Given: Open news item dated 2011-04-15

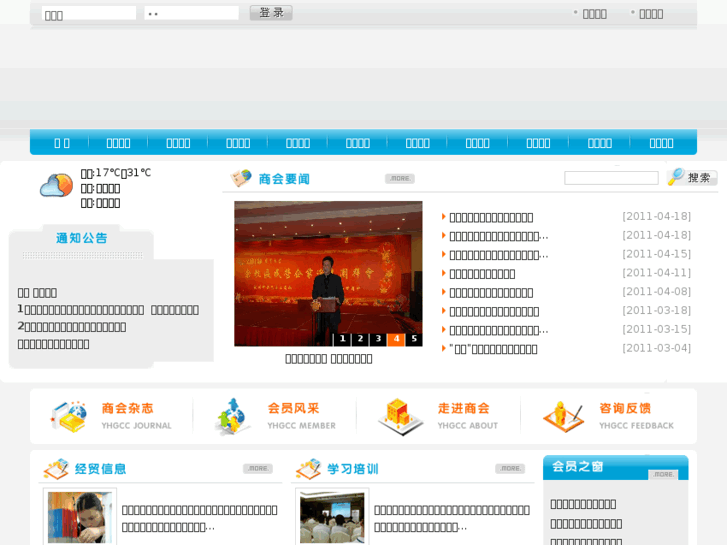Looking at the screenshot, I should click(x=498, y=255).
